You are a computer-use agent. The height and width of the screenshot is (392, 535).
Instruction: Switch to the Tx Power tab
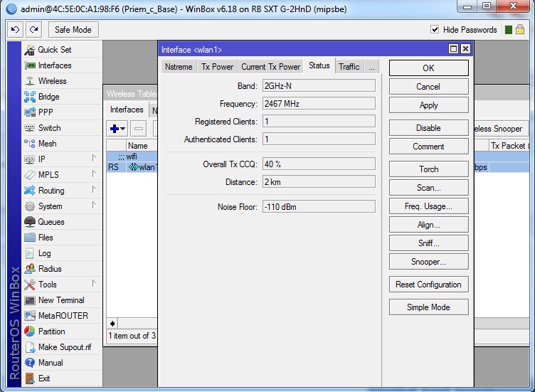click(x=217, y=67)
